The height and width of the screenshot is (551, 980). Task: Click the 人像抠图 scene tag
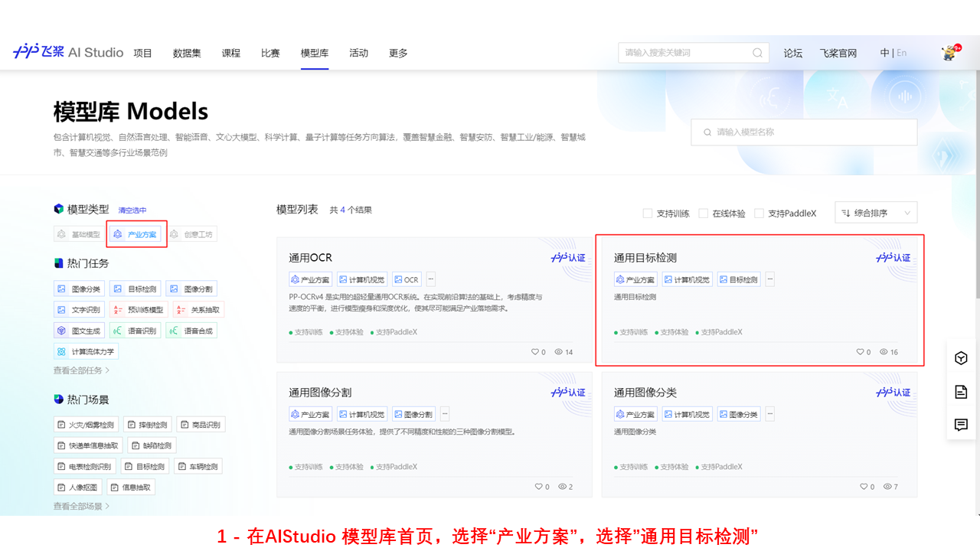77,487
